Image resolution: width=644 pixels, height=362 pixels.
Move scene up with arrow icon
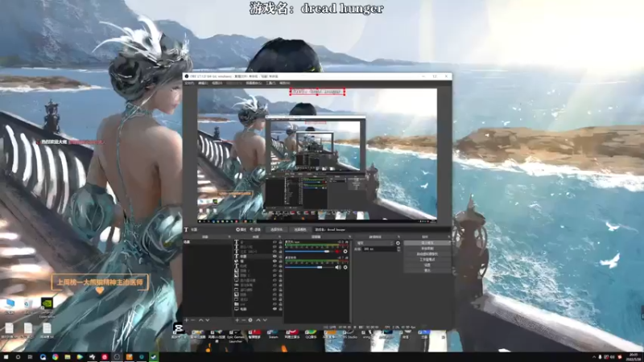coord(200,320)
